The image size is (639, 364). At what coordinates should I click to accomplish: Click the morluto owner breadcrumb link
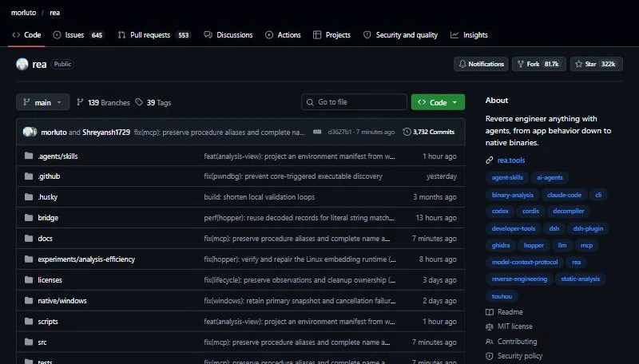(x=23, y=13)
